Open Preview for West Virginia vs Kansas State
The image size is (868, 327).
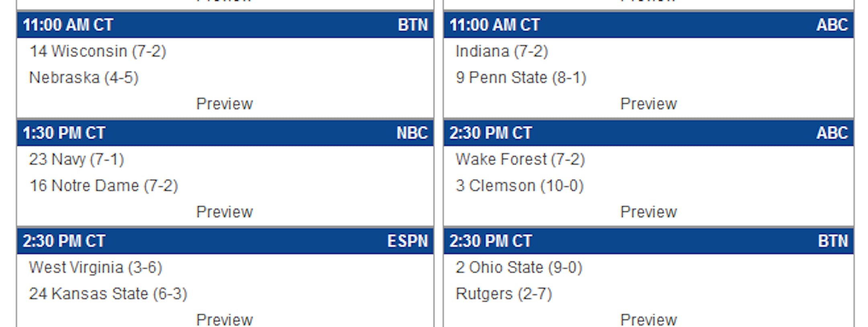pos(224,320)
